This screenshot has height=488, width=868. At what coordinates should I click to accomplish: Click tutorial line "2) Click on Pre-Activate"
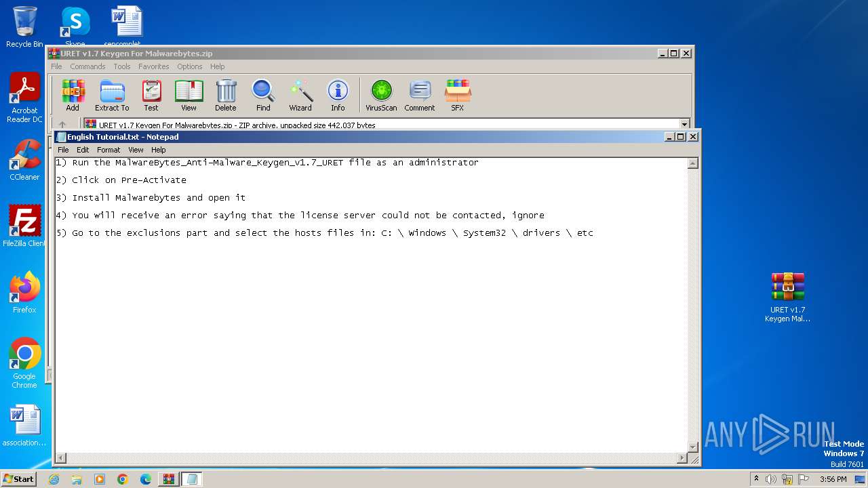point(121,180)
